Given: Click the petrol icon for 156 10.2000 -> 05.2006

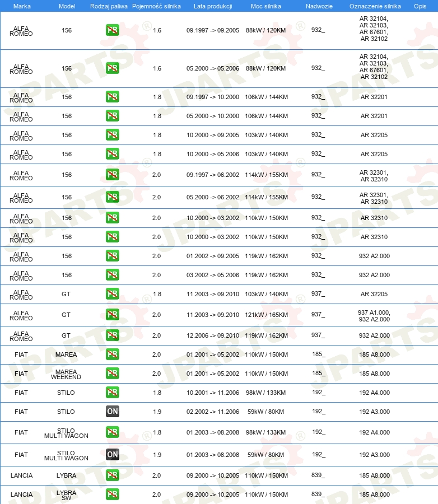Looking at the screenshot, I should point(112,153).
